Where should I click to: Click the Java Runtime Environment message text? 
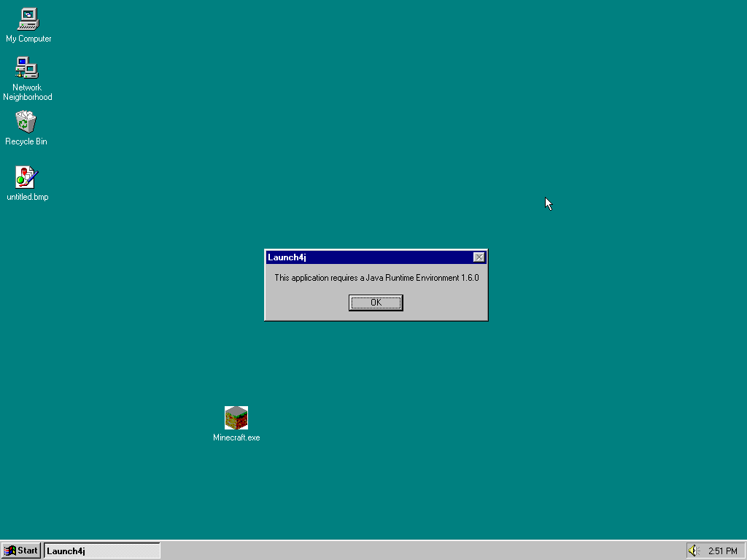(x=376, y=278)
